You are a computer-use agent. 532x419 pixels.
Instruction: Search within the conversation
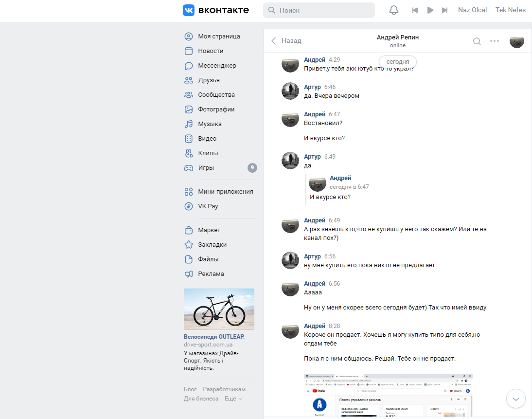pos(477,41)
